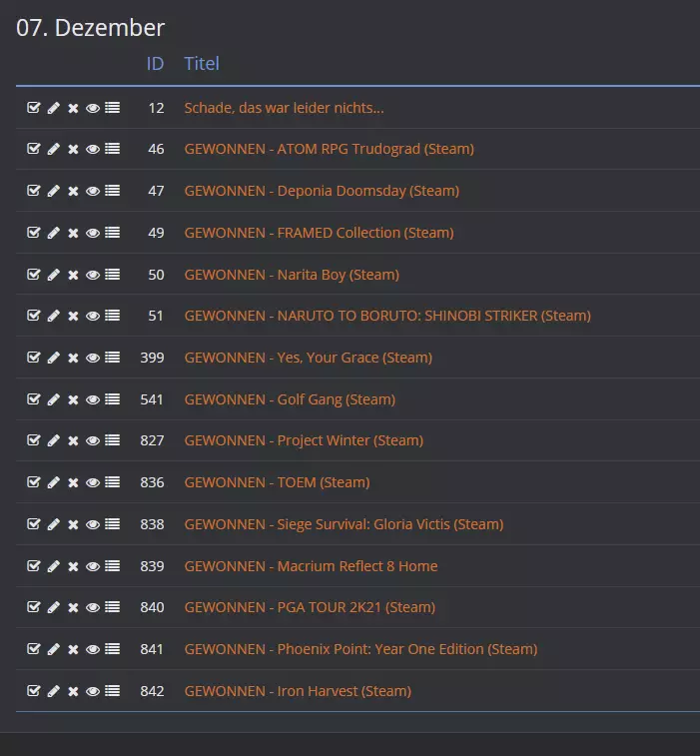Toggle eye visibility for Macrium Reflect 8 Home

93,566
